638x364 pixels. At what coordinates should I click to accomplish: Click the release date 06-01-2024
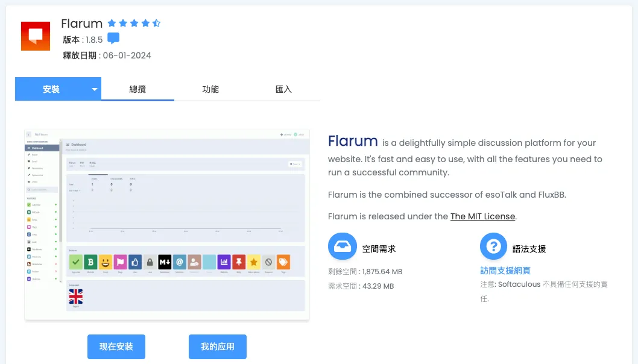pos(127,55)
